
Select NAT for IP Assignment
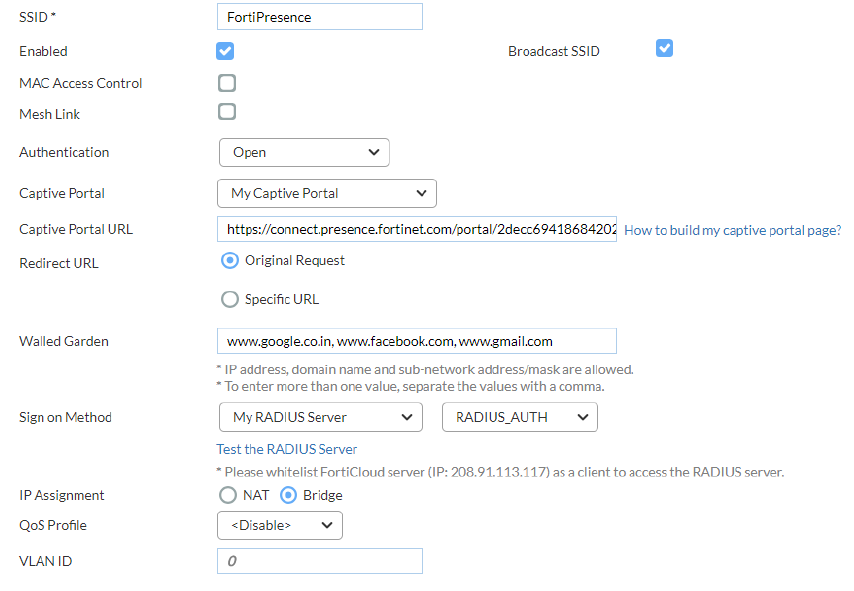tap(228, 495)
